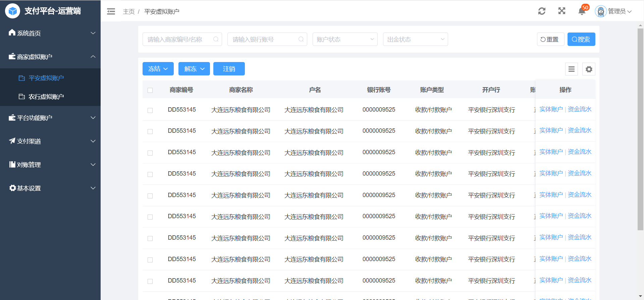Open table density lines icon

pos(572,69)
